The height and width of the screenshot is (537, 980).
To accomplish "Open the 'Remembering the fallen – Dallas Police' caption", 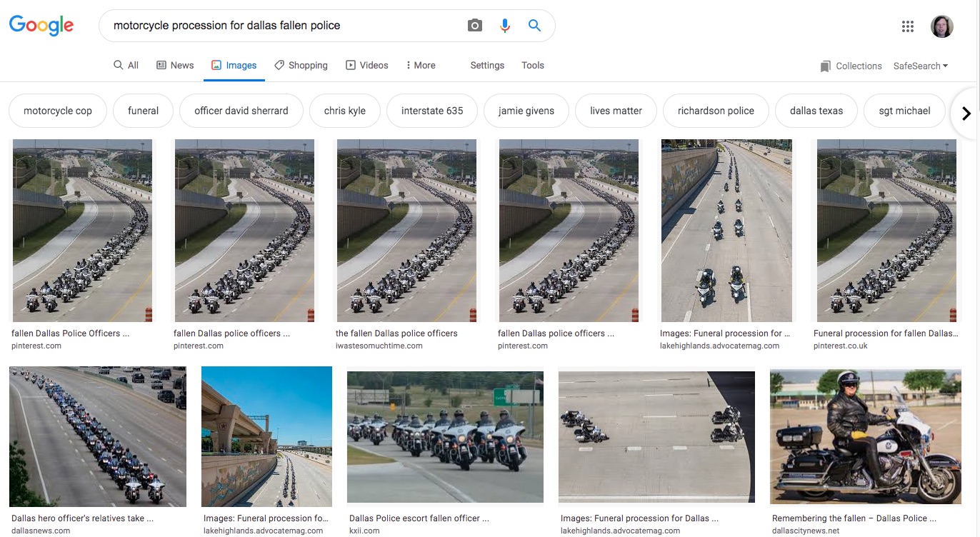I will coord(854,518).
